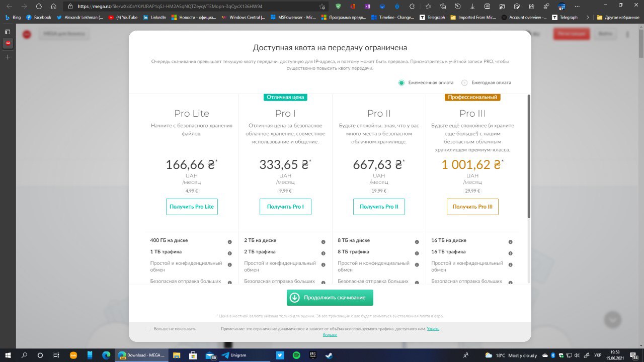Click Продолжить скачивание button
Screen dimensions: 644x362
(330, 298)
